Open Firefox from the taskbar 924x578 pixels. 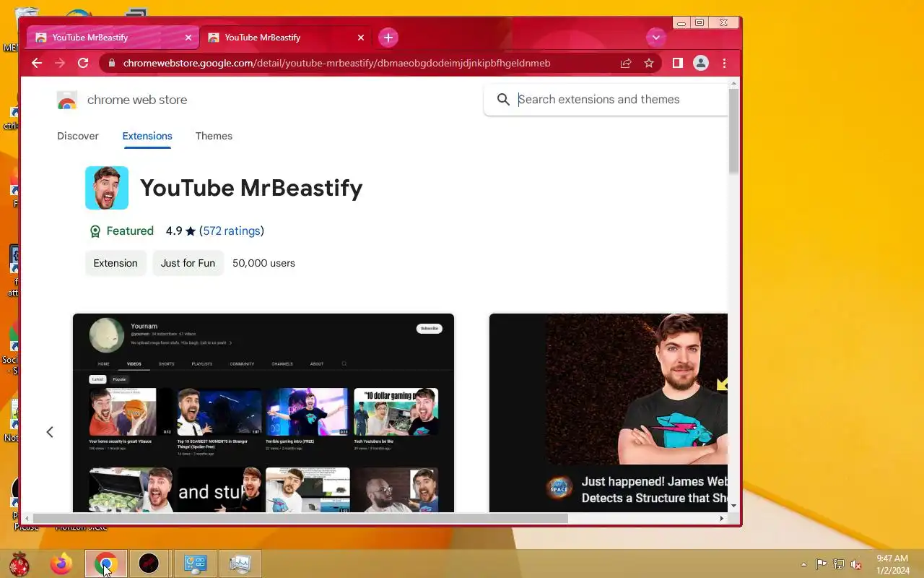[61, 564]
